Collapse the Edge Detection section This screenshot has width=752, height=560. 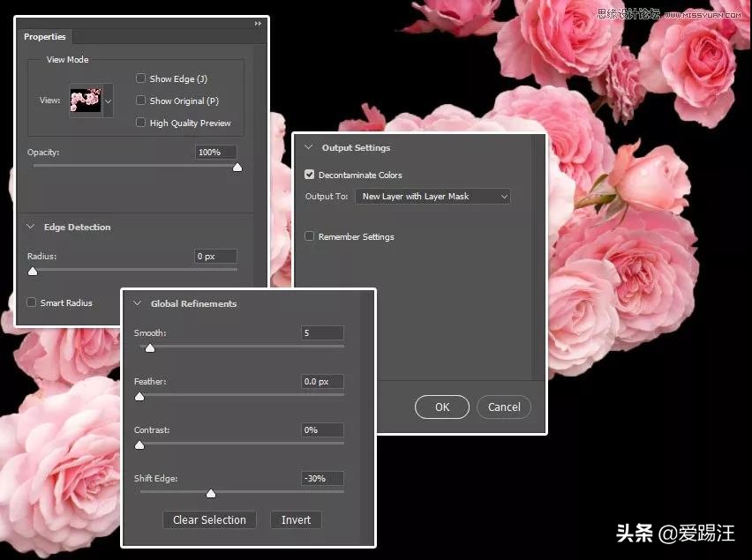click(x=32, y=227)
